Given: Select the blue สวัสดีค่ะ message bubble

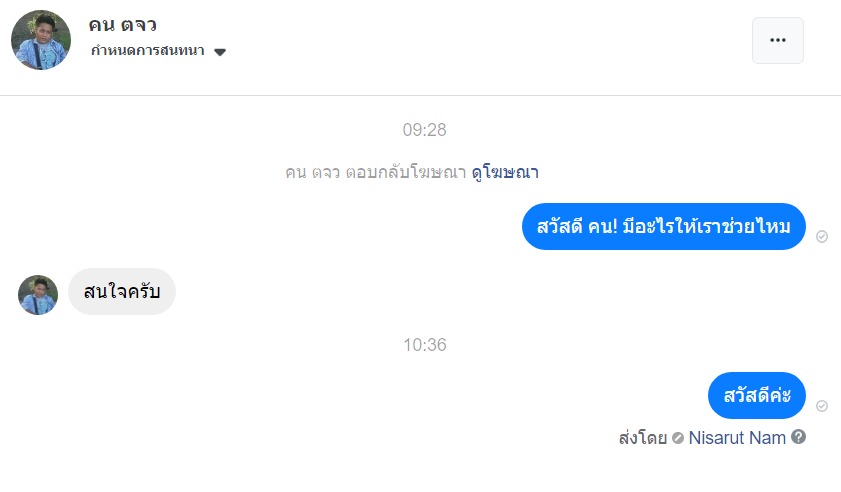Looking at the screenshot, I should [x=756, y=395].
